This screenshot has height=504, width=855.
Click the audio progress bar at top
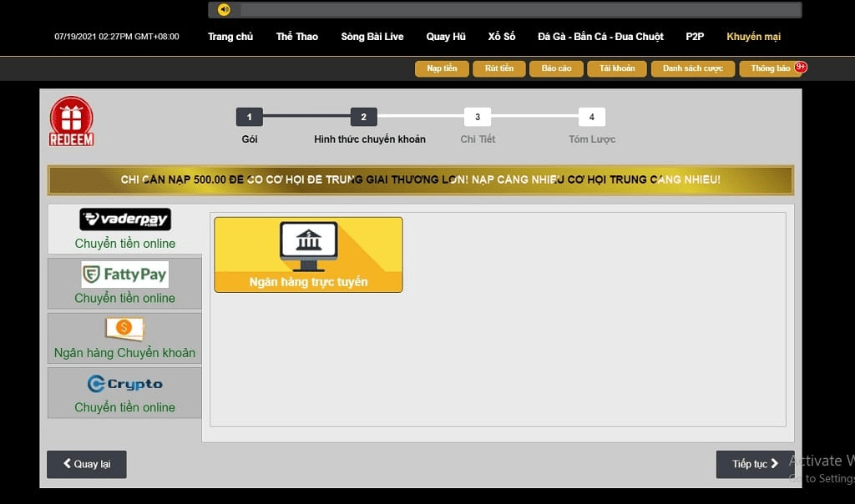tap(518, 10)
